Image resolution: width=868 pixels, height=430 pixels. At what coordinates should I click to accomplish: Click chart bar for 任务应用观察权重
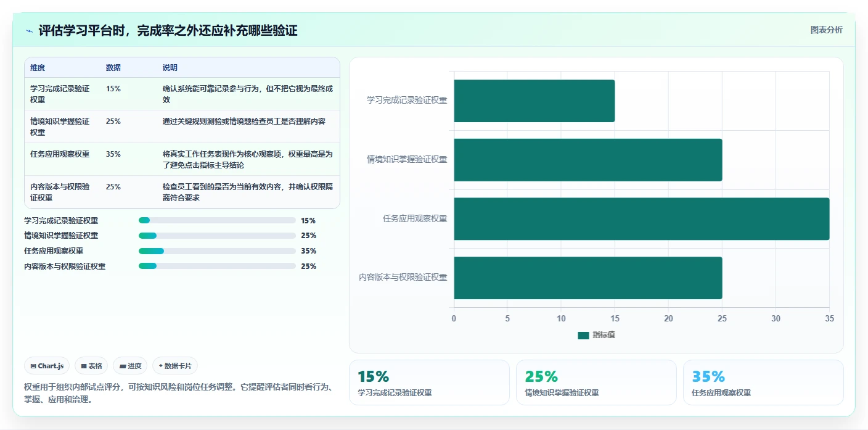coord(642,219)
